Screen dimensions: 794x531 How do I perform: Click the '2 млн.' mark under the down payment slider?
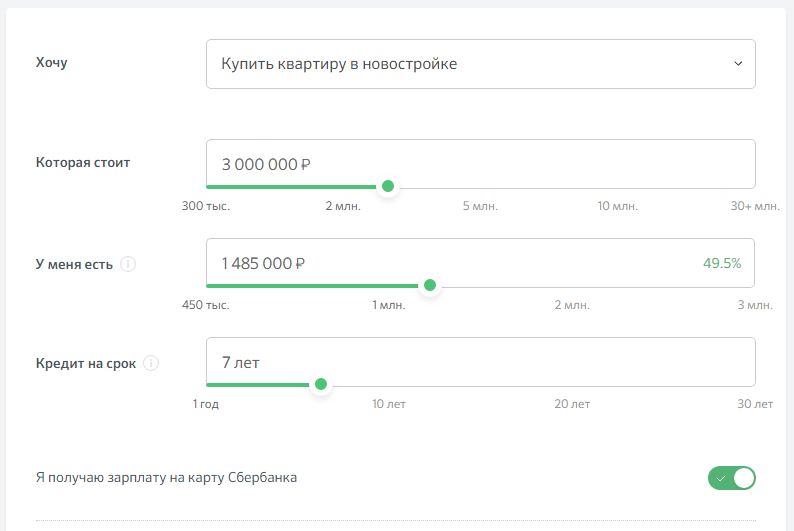point(572,305)
